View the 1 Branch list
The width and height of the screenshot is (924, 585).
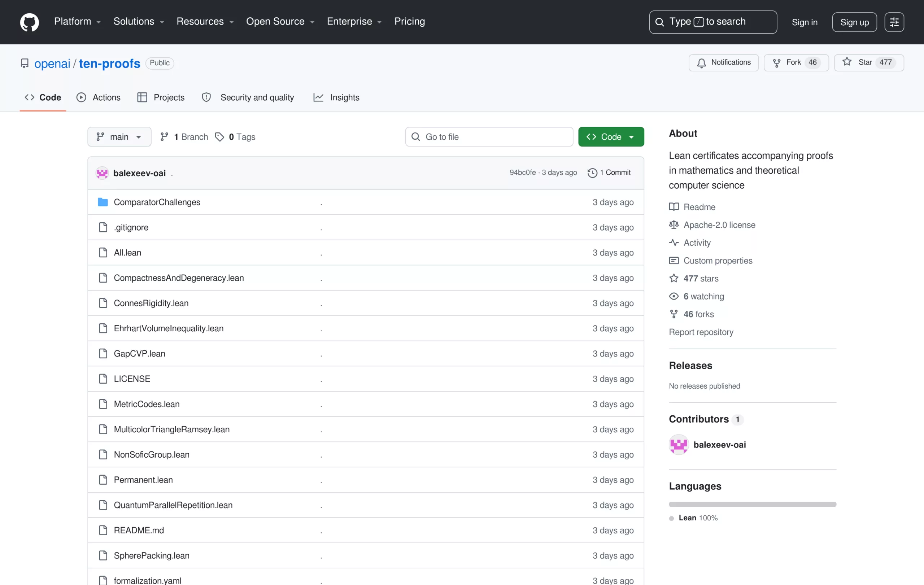(184, 137)
